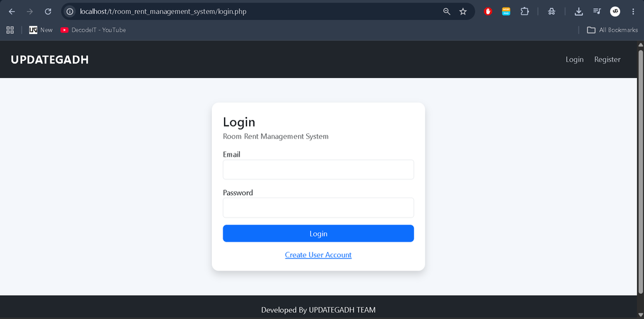This screenshot has width=644, height=319.
Task: Click the Login heading in the card
Action: (239, 123)
